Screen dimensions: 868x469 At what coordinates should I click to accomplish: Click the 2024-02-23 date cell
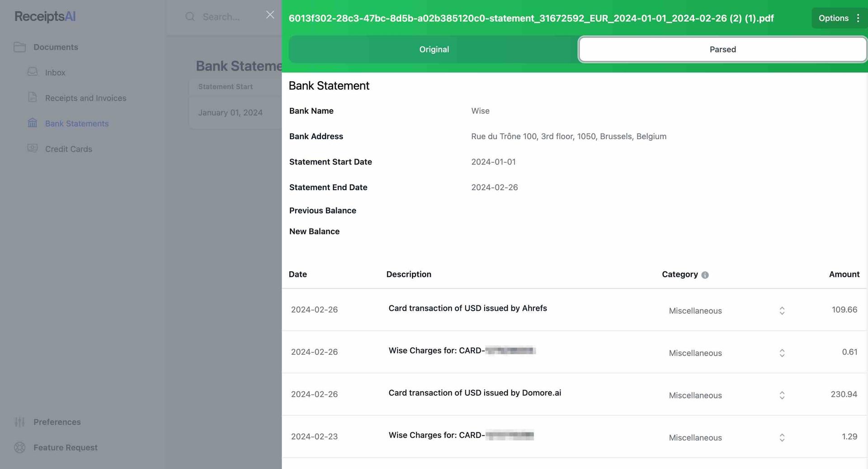pos(314,436)
